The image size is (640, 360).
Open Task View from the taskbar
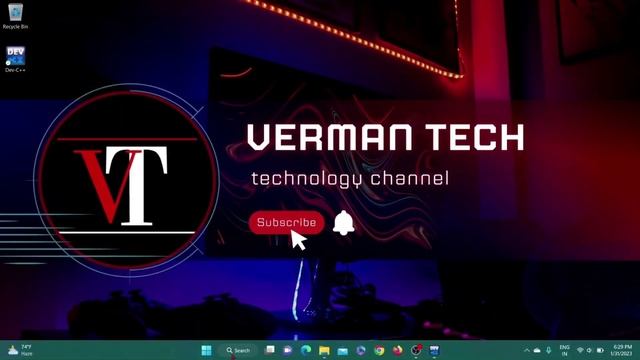270,350
